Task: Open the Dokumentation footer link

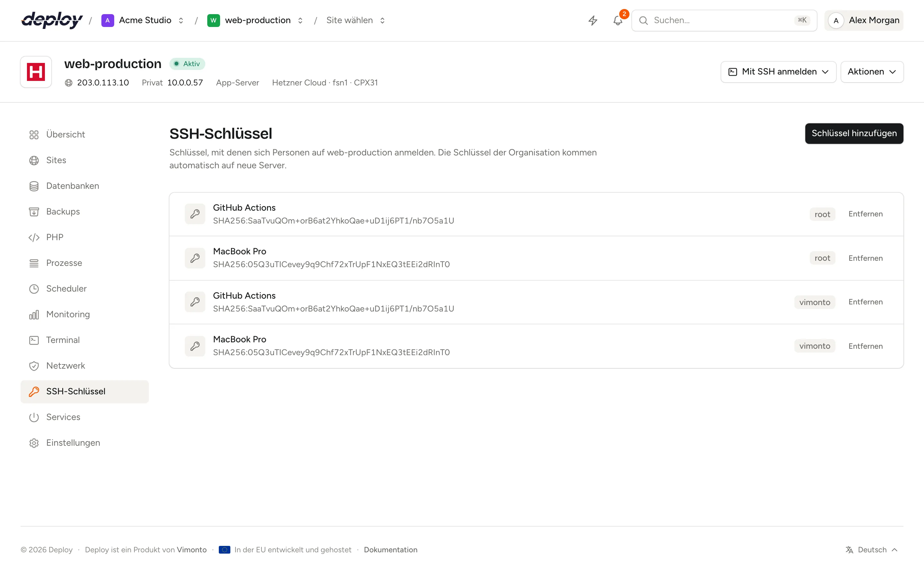Action: [x=390, y=550]
